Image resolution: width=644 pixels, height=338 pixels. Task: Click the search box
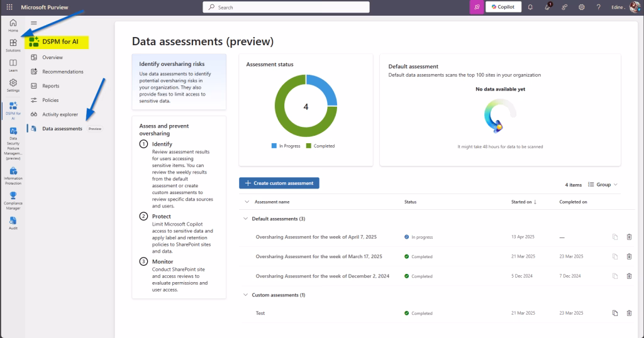pos(286,7)
